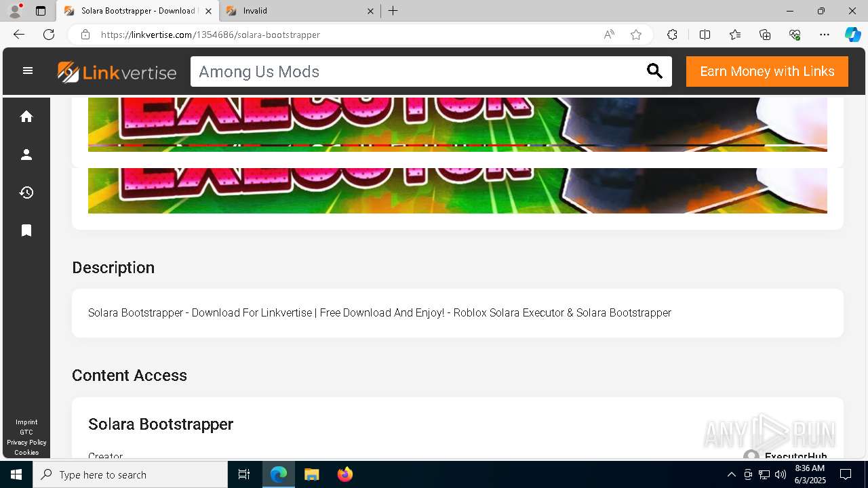Image resolution: width=868 pixels, height=488 pixels.
Task: Click the lower Executor banner image
Action: click(x=458, y=190)
